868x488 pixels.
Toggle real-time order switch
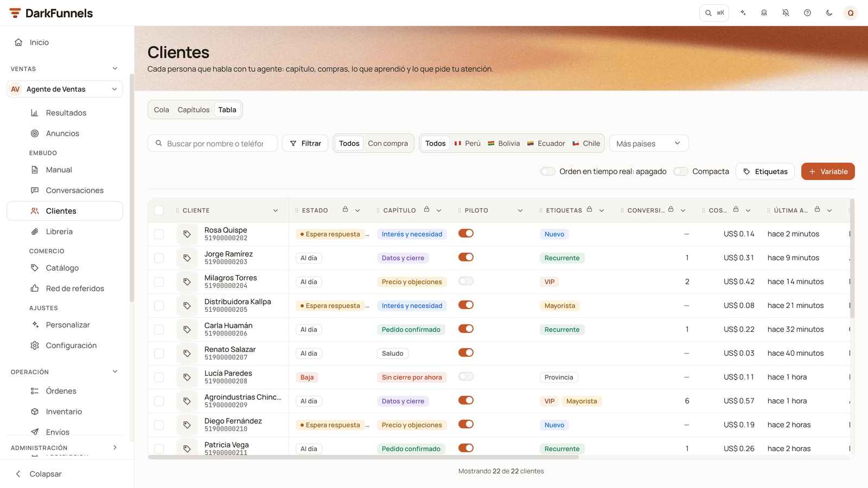[548, 171]
